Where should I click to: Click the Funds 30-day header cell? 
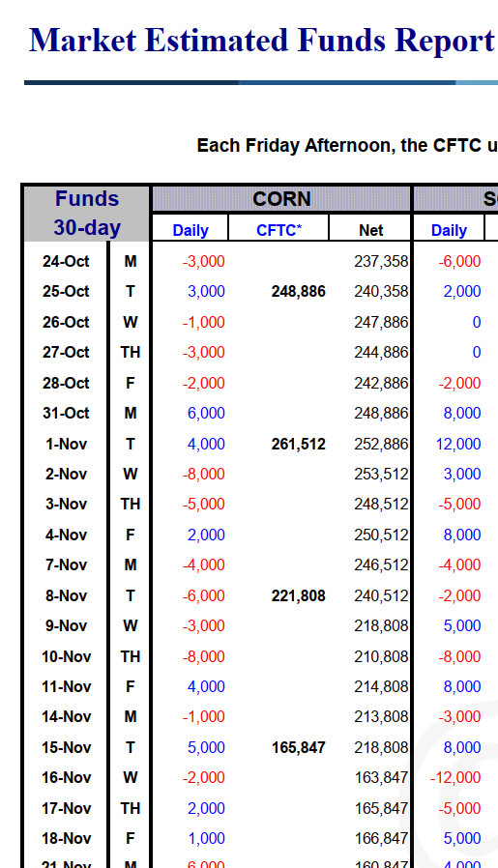click(87, 213)
